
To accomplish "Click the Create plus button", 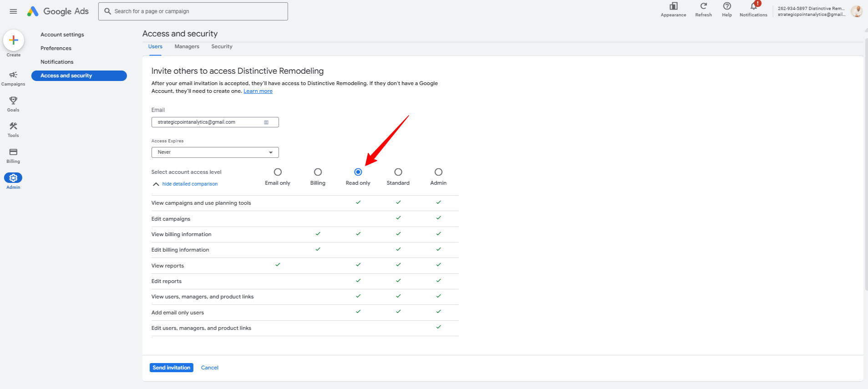I will pos(14,40).
